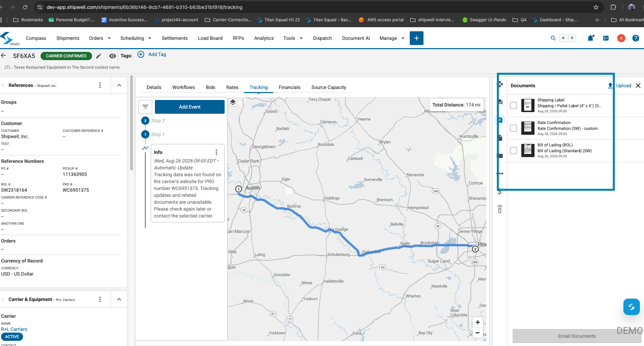The height and width of the screenshot is (346, 644).
Task: Open the notifications bell
Action: coord(590,38)
